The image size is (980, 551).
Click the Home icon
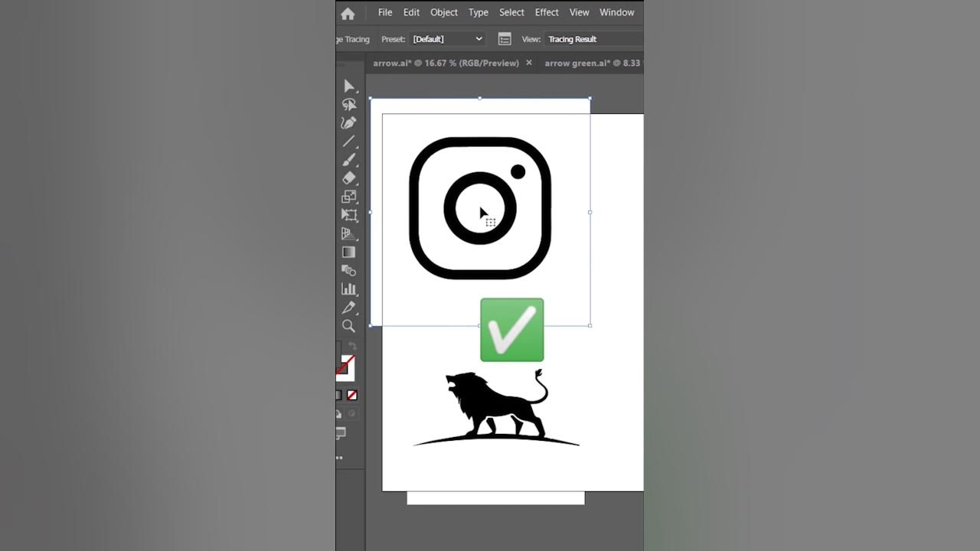click(348, 14)
